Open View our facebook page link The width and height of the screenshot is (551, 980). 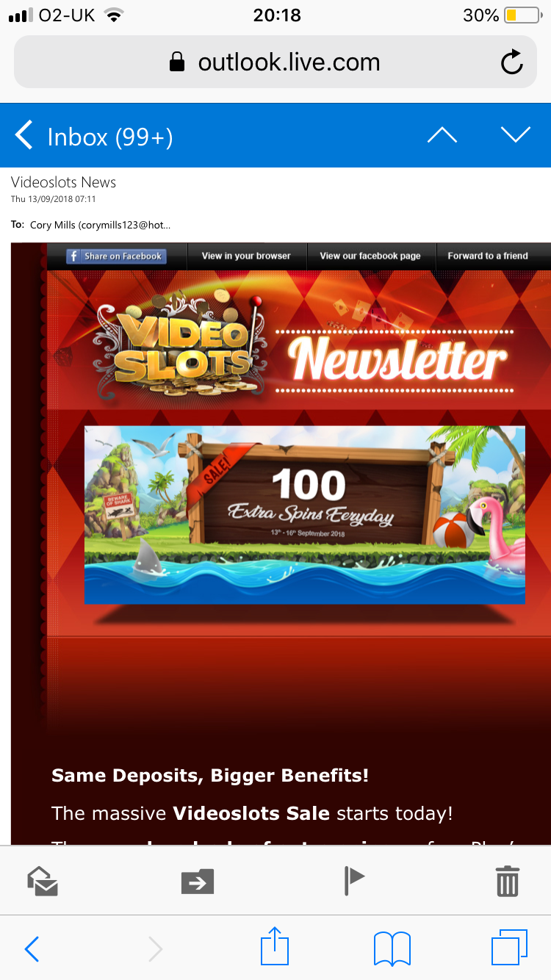click(x=370, y=256)
